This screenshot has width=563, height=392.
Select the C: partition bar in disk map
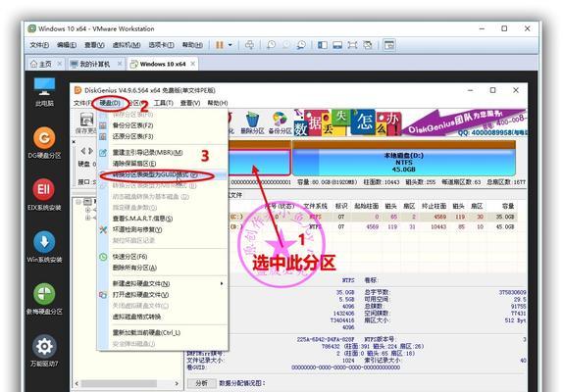pyautogui.click(x=259, y=158)
